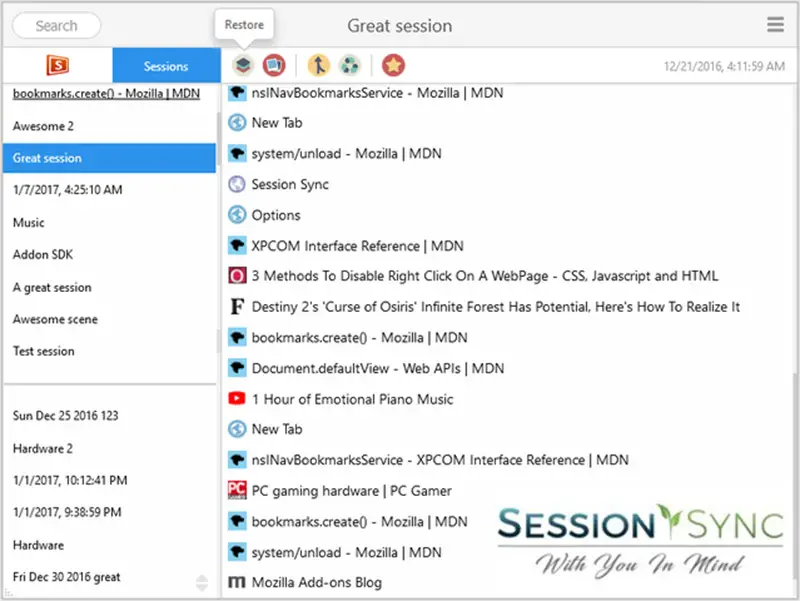Click the red windows icon in toolbar
Viewport: 800px width, 601px height.
[x=274, y=66]
